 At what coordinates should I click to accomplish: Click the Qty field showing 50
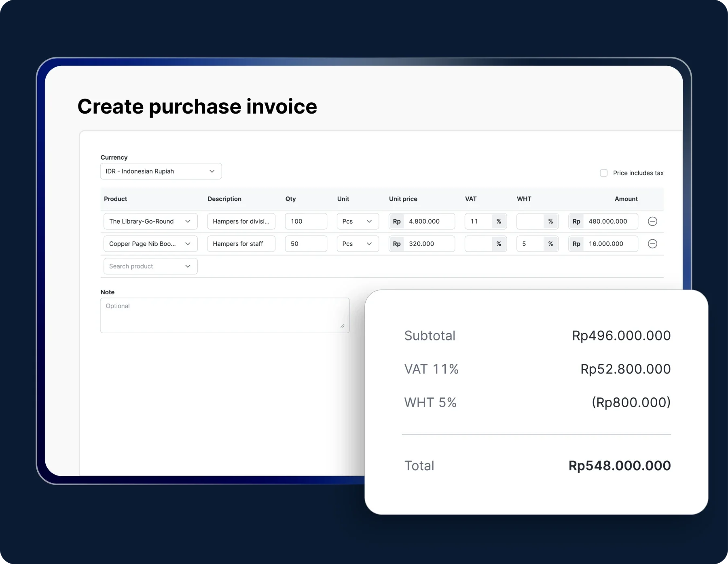(306, 244)
